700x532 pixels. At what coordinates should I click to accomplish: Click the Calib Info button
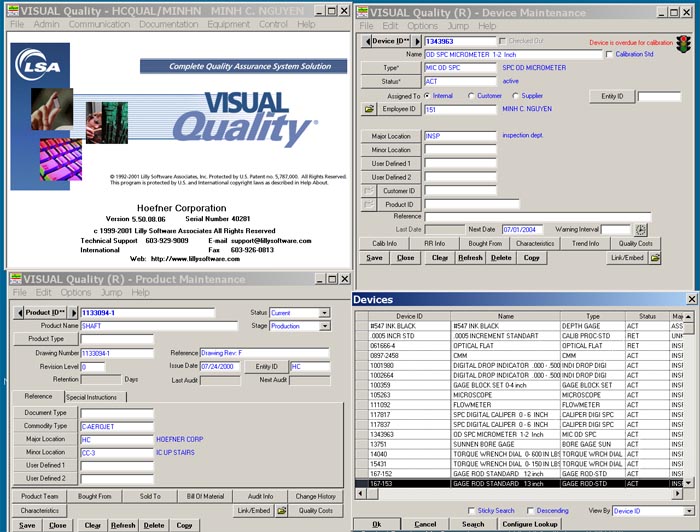(385, 243)
